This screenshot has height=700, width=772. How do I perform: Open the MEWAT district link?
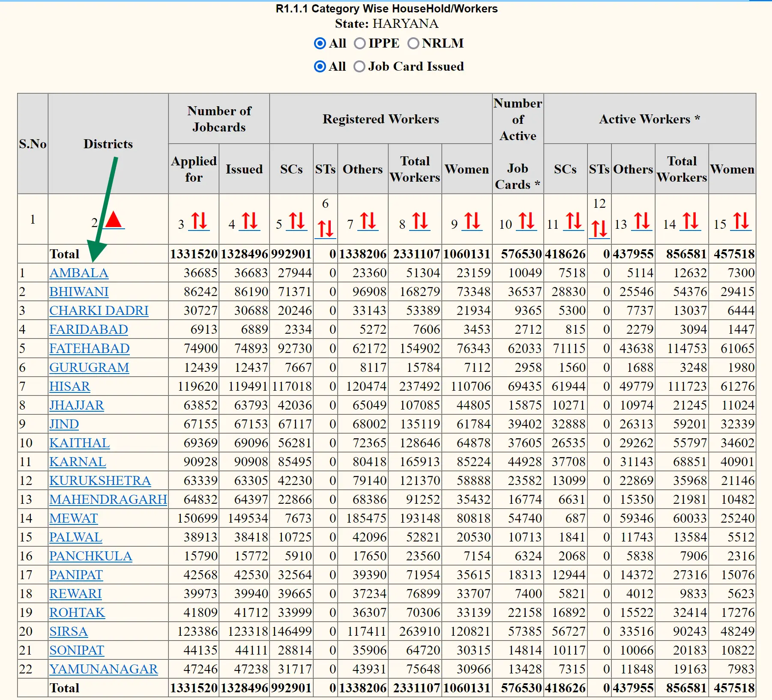click(x=74, y=518)
